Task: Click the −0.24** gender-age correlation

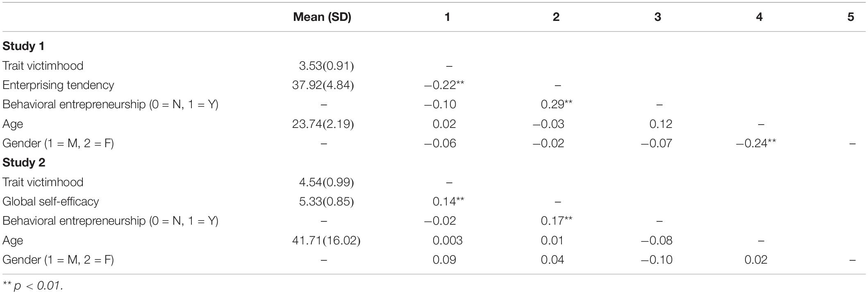Action: [x=756, y=143]
